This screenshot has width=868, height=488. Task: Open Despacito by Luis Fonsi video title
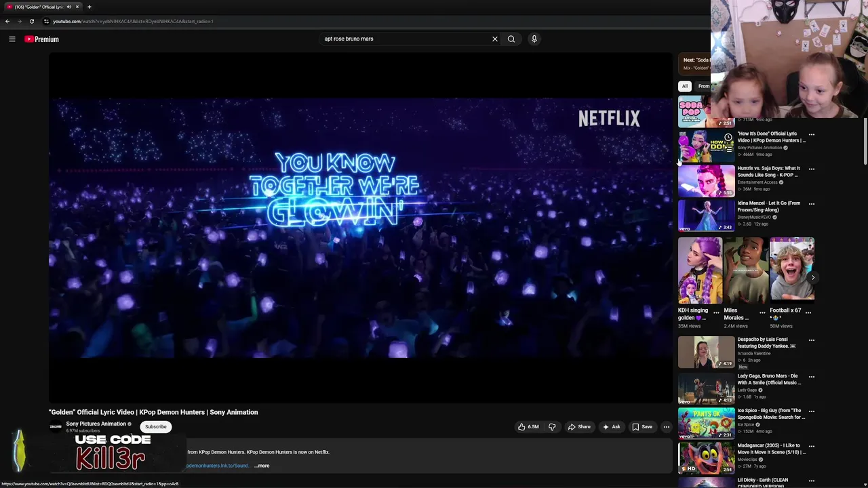767,342
